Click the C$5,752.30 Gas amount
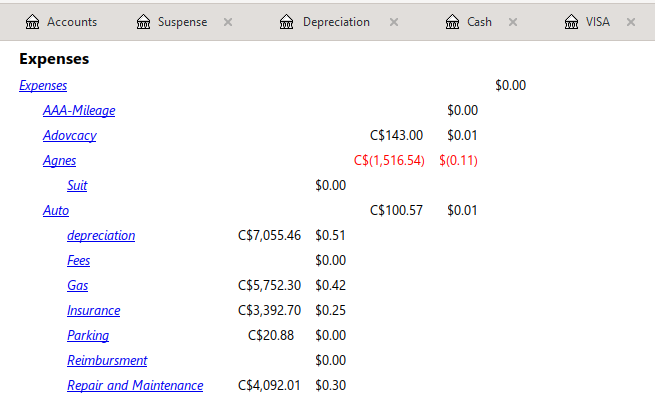This screenshot has height=399, width=655. point(269,286)
